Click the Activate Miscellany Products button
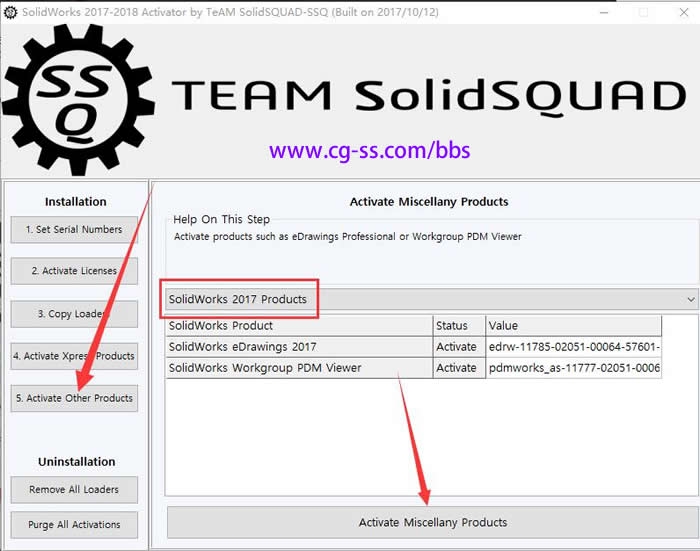700x551 pixels. click(432, 522)
